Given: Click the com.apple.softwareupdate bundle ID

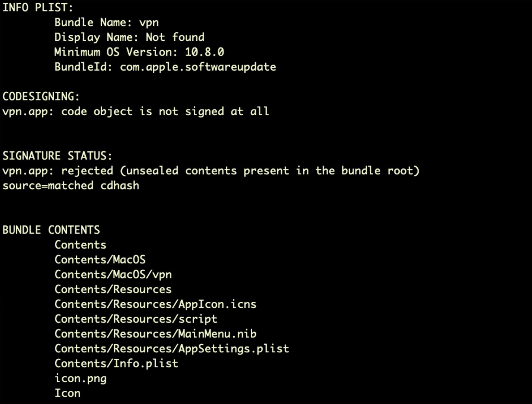Looking at the screenshot, I should tap(198, 67).
